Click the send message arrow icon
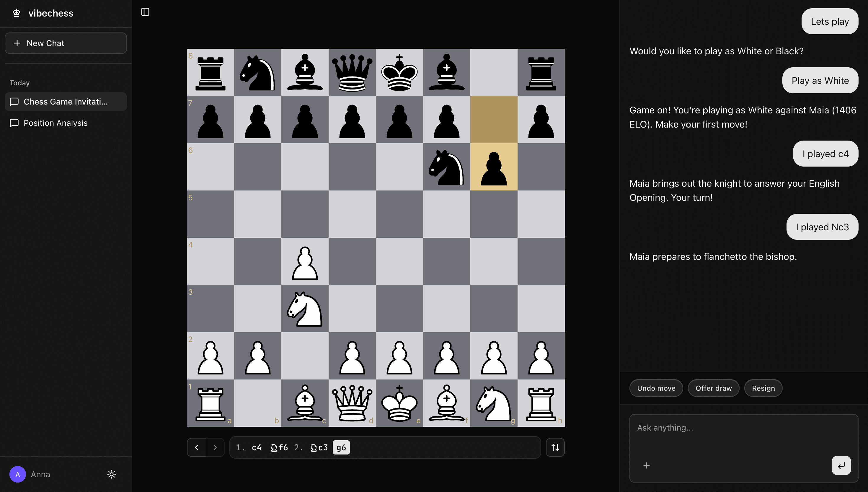 [x=841, y=465]
